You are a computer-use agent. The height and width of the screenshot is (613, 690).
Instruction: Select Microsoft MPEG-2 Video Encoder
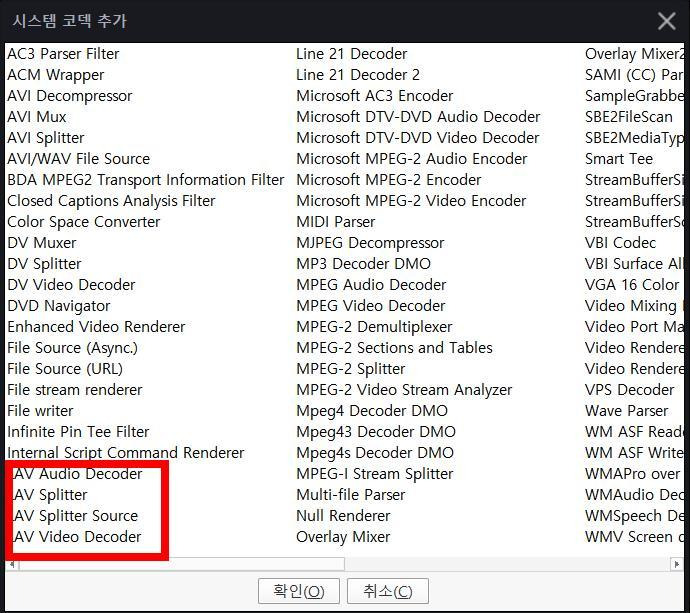[x=411, y=201]
